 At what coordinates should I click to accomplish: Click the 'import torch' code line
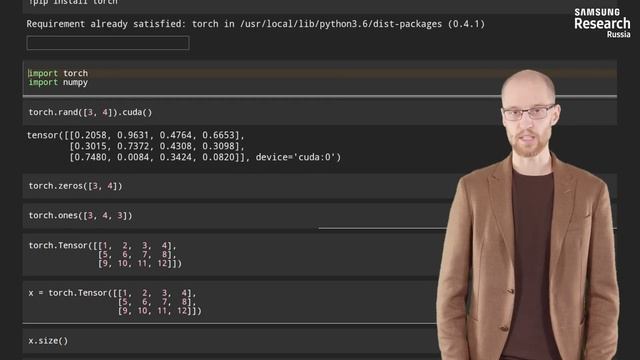pos(58,73)
